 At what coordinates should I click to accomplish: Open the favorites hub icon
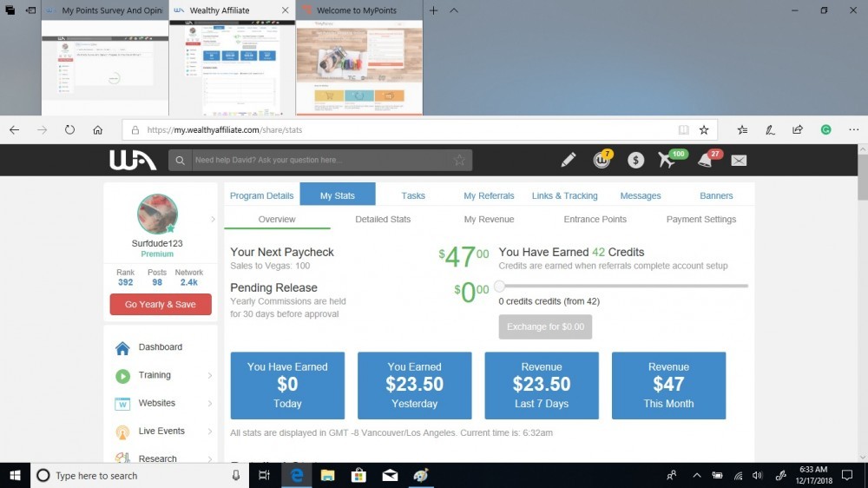(x=742, y=129)
